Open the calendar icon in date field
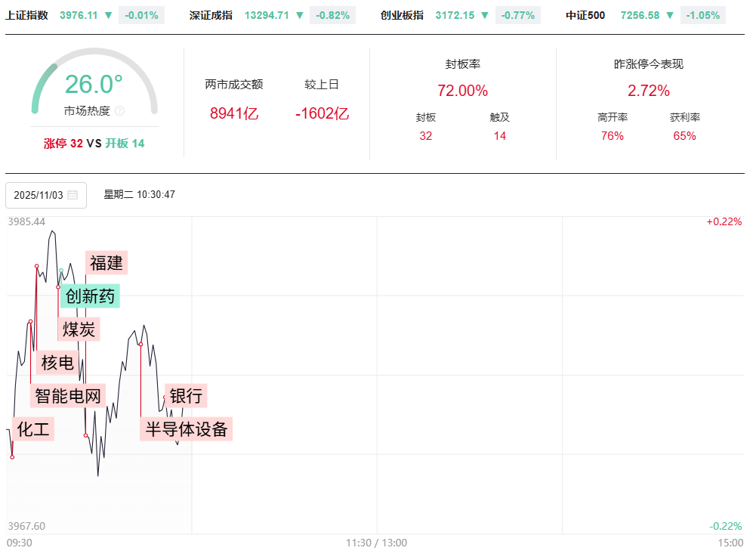The height and width of the screenshot is (557, 756). point(73,195)
